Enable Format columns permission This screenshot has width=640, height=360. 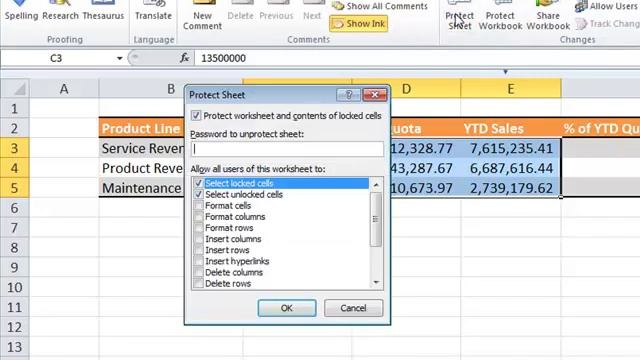pyautogui.click(x=198, y=217)
